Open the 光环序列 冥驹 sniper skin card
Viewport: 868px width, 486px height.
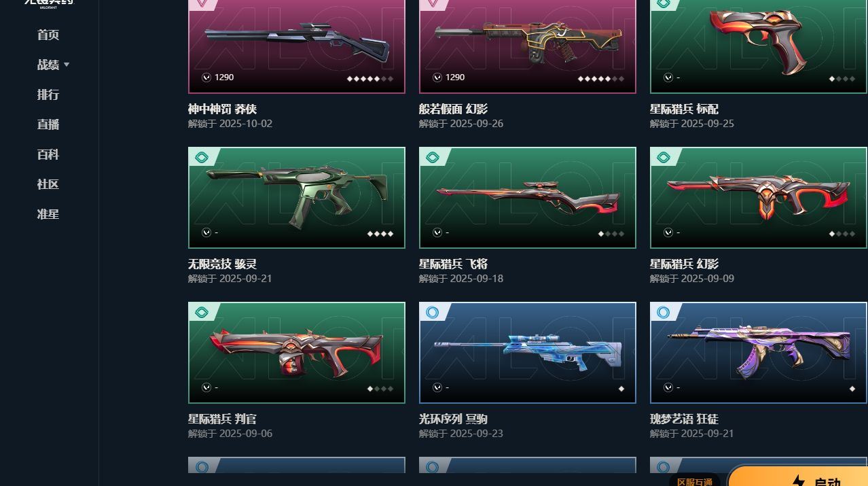528,353
